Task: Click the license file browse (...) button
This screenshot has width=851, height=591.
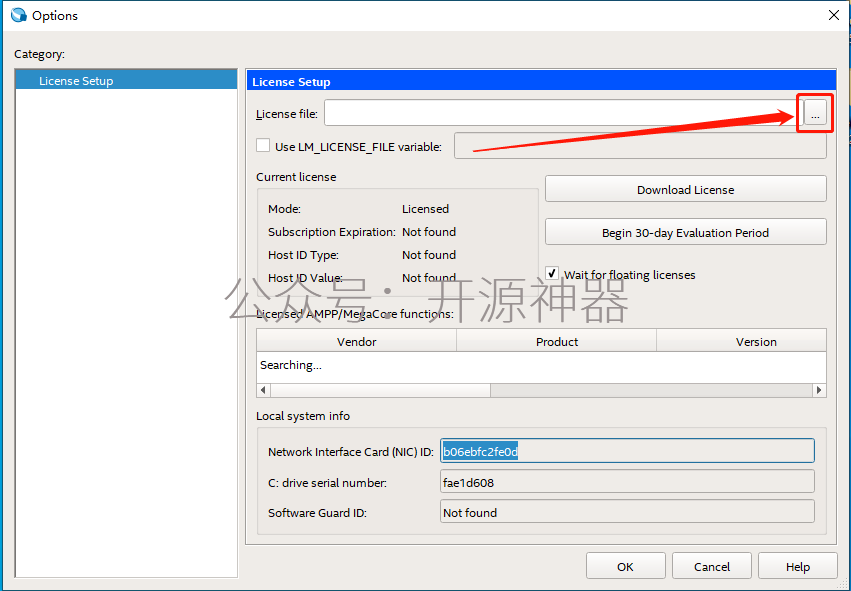Action: [815, 115]
